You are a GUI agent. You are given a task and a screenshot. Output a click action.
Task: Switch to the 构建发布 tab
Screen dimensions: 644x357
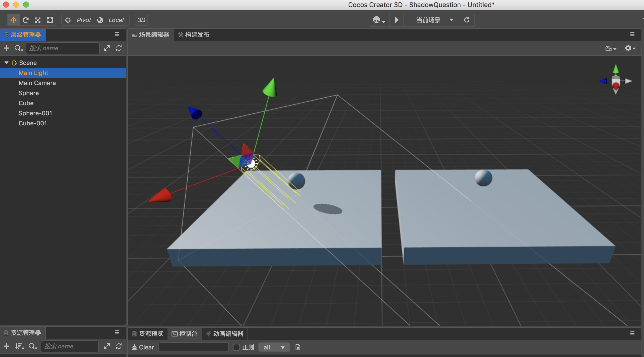(x=194, y=34)
